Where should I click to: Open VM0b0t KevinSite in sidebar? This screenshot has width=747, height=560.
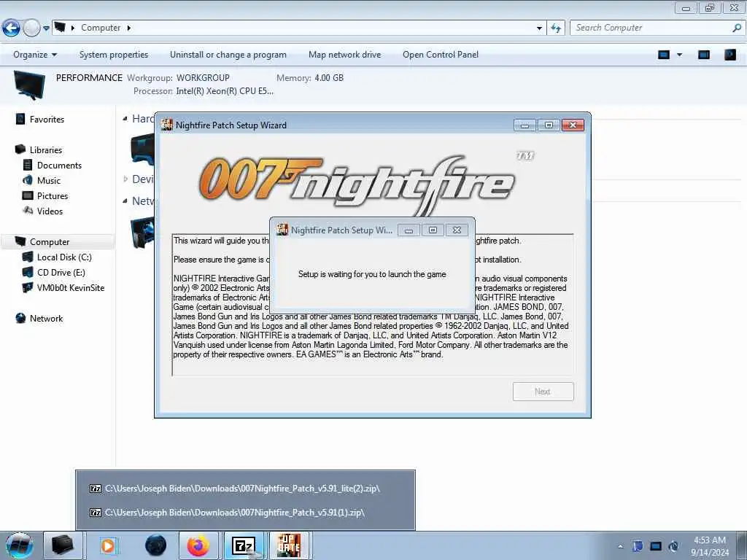coord(71,287)
